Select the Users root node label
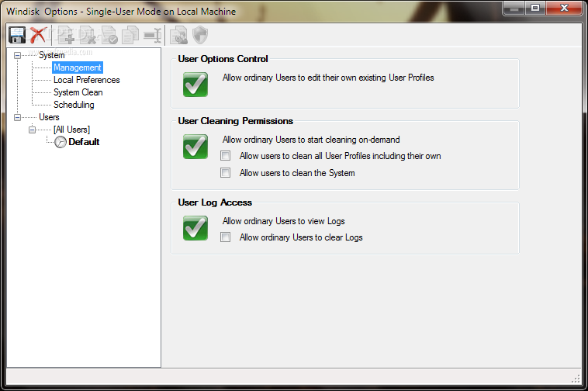Screen dimensions: 588x391 pos(49,117)
